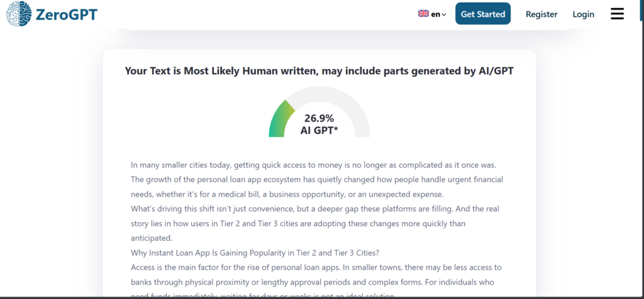
Task: Open the Register page link
Action: coord(541,14)
